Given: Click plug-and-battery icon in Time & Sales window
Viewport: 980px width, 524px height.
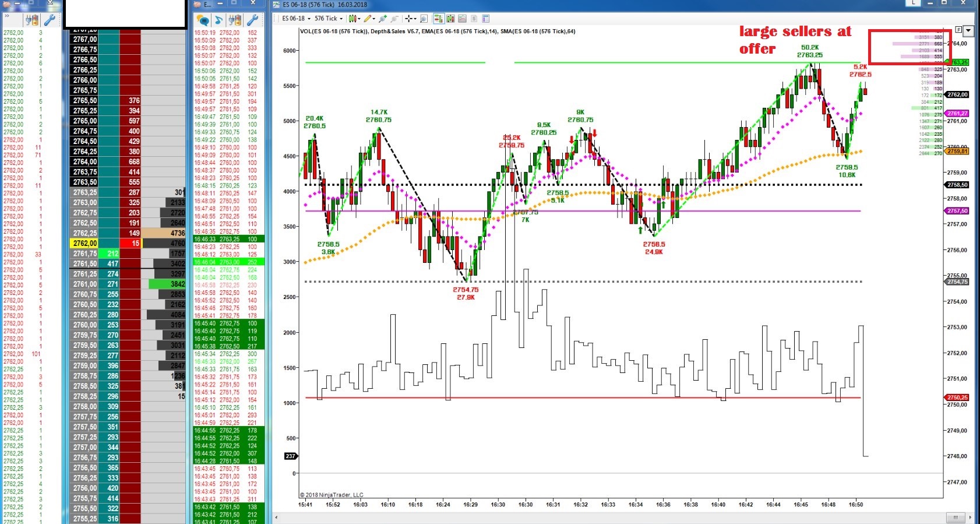Looking at the screenshot, I should click(x=235, y=20).
